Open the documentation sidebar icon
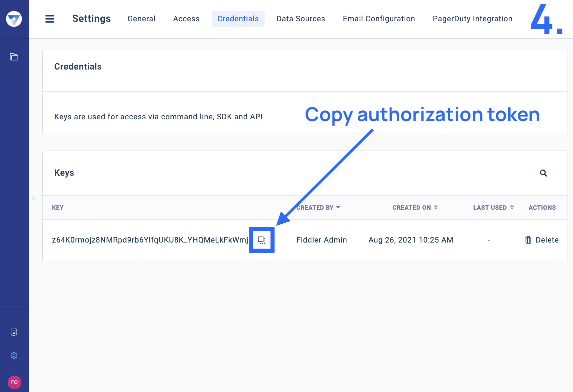Screen dimensions: 573x392 point(14,332)
